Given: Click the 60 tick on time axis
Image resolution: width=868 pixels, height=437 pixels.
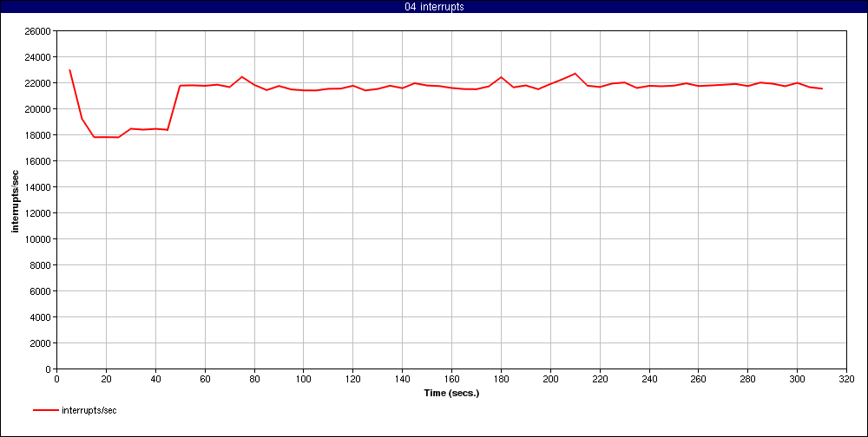Looking at the screenshot, I should click(205, 380).
